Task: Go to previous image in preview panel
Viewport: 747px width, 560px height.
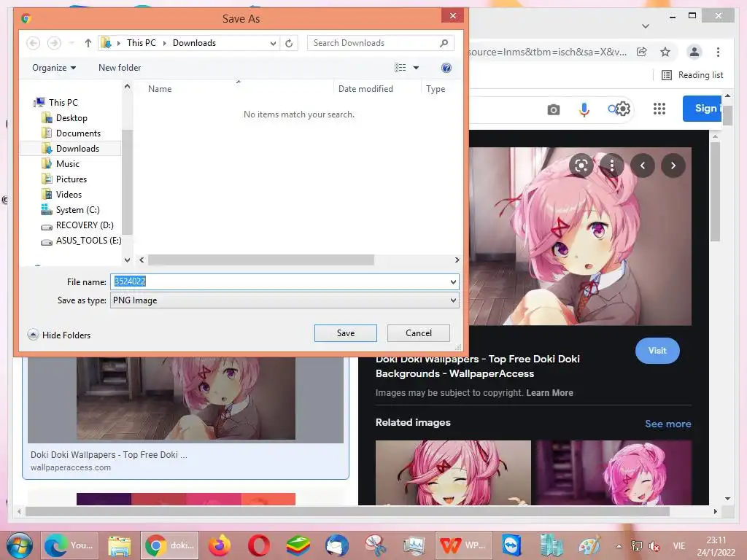Action: (642, 166)
